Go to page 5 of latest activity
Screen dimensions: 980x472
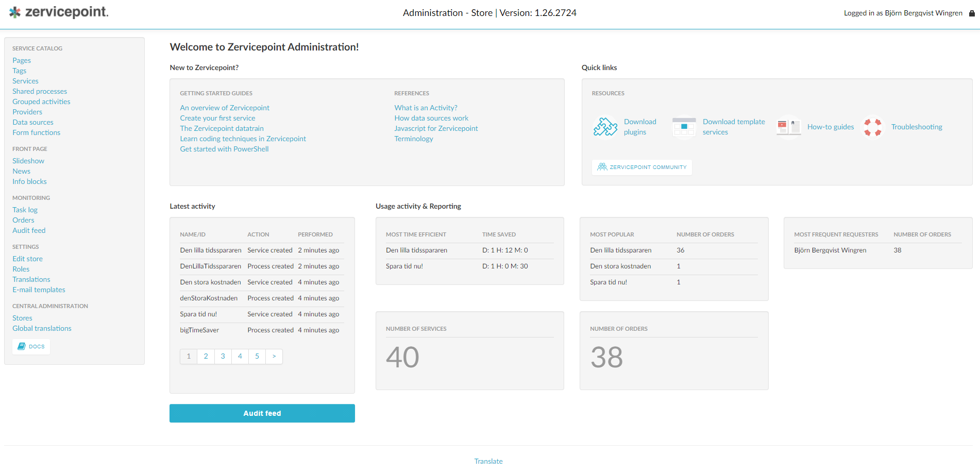click(257, 356)
